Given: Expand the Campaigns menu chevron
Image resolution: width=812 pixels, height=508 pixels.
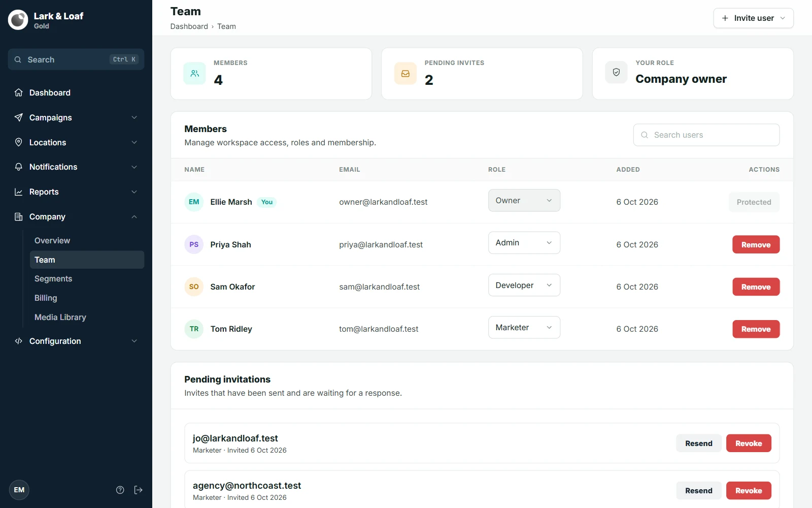Looking at the screenshot, I should (134, 117).
